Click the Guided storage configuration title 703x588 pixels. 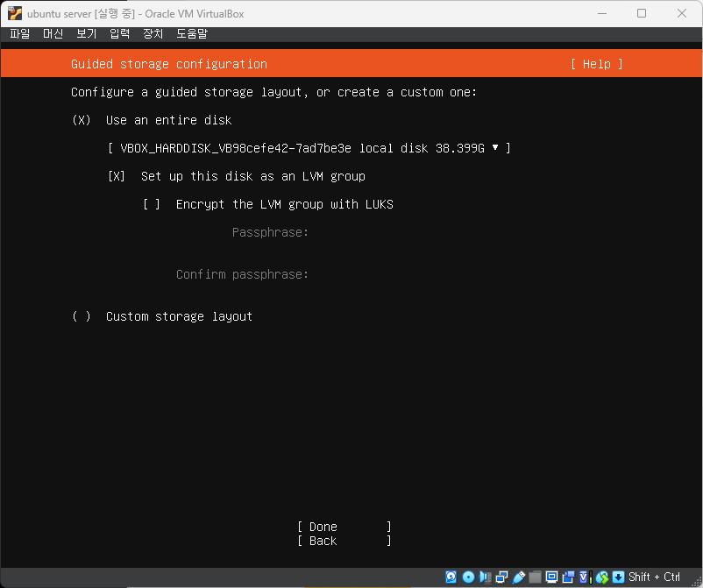pyautogui.click(x=169, y=64)
